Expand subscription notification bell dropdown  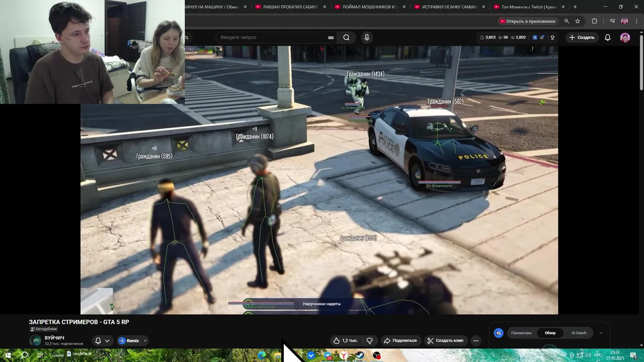click(x=107, y=341)
